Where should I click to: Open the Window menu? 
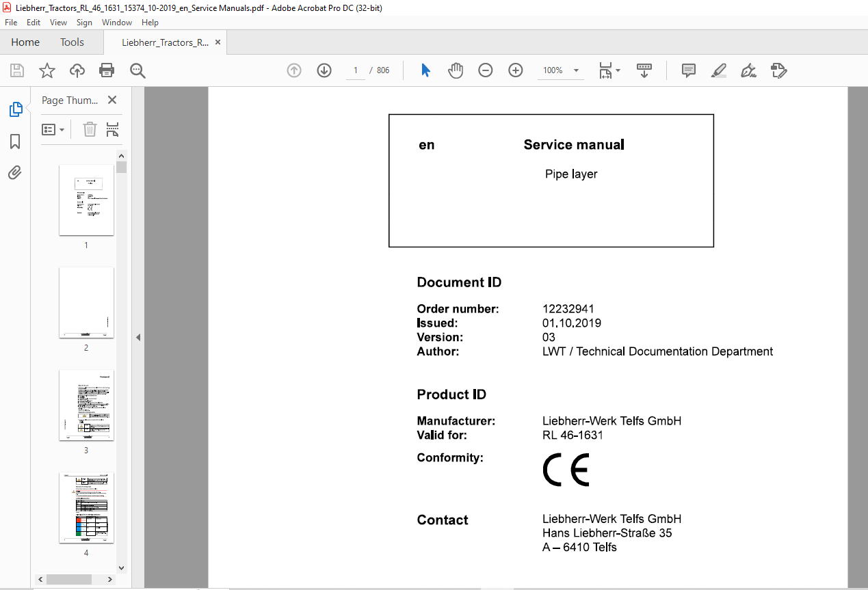click(x=117, y=23)
